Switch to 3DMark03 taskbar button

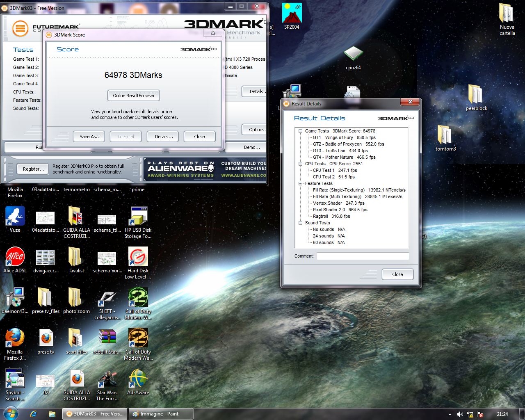[x=95, y=414]
